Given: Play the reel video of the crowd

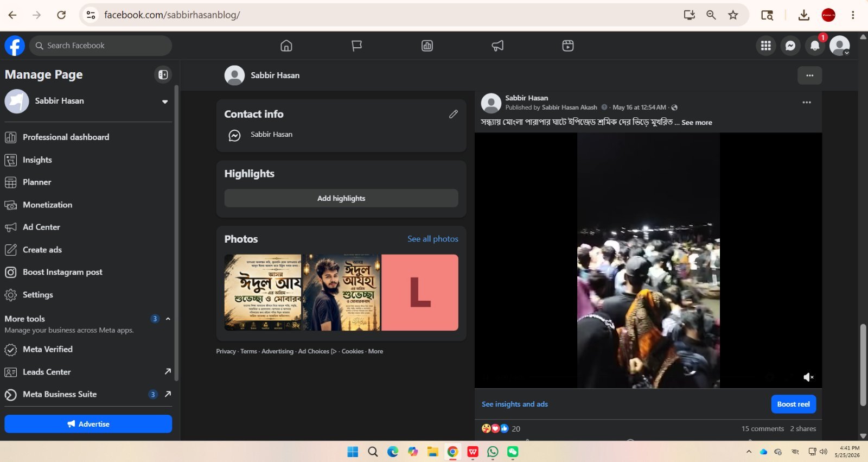Looking at the screenshot, I should 648,261.
